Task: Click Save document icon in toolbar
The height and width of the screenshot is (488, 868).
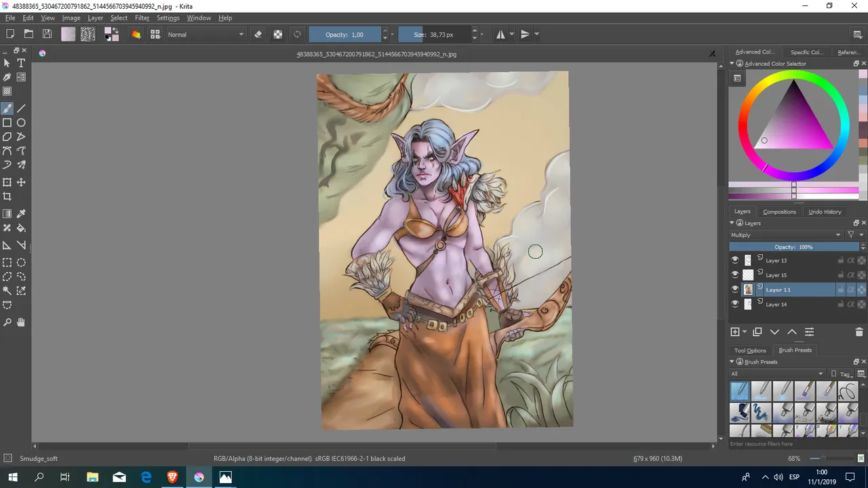Action: tap(47, 34)
